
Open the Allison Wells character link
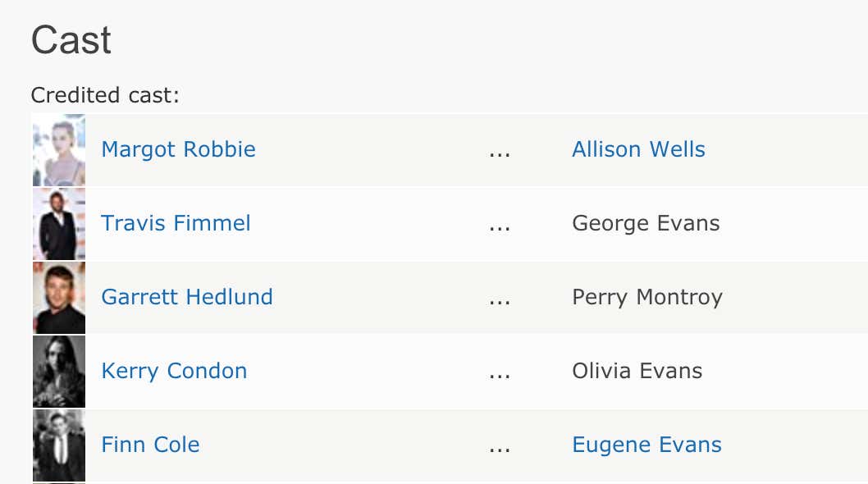pos(638,150)
